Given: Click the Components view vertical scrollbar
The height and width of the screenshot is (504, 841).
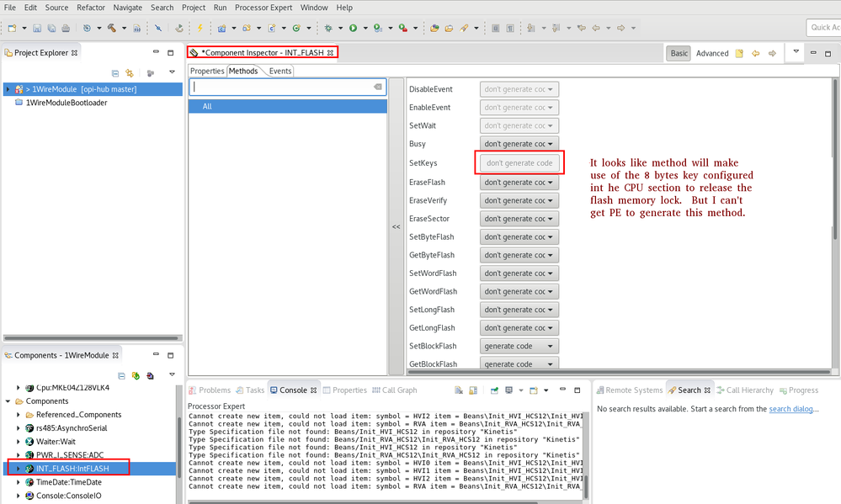Looking at the screenshot, I should click(179, 447).
